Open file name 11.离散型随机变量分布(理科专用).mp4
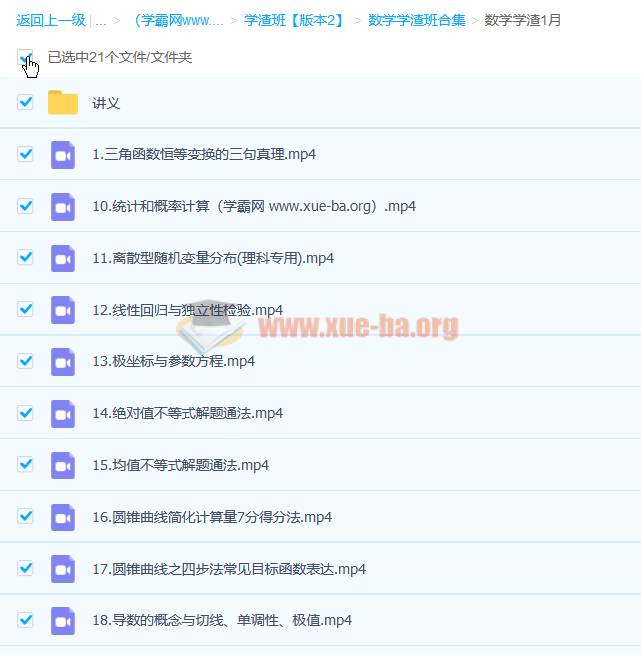The height and width of the screenshot is (655, 641). [x=213, y=258]
